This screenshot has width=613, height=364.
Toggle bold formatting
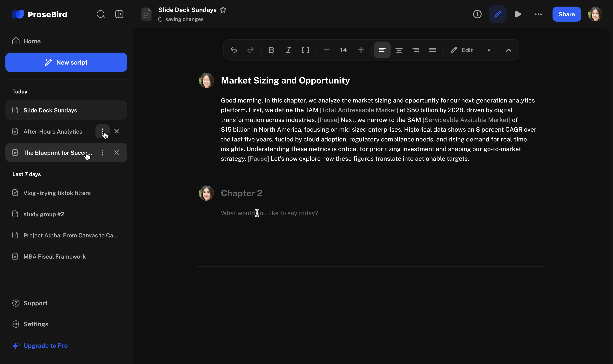coord(271,50)
